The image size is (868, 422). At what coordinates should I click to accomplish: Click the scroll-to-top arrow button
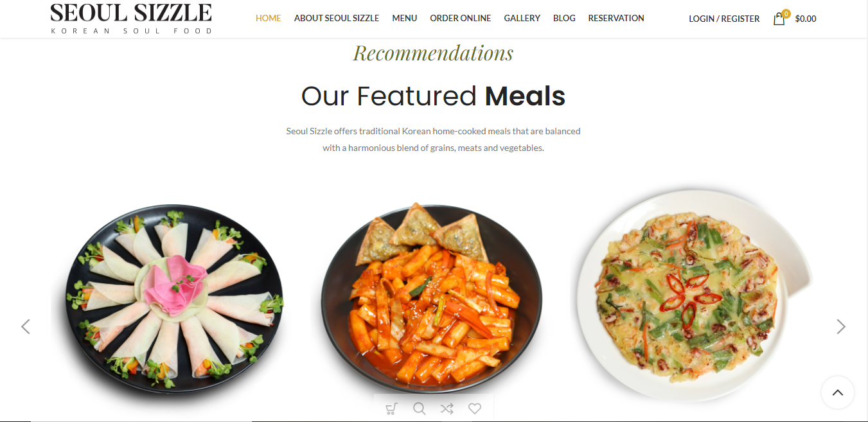click(838, 392)
